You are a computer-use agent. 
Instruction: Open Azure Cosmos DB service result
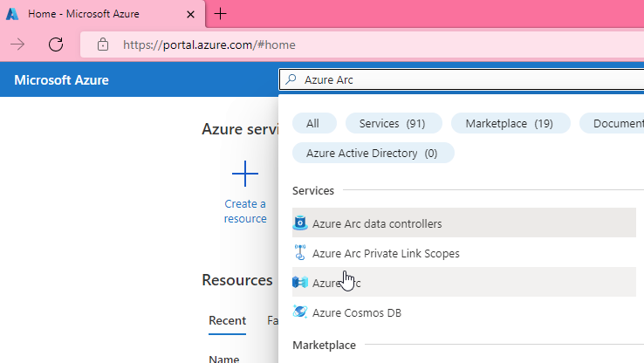coord(464,312)
